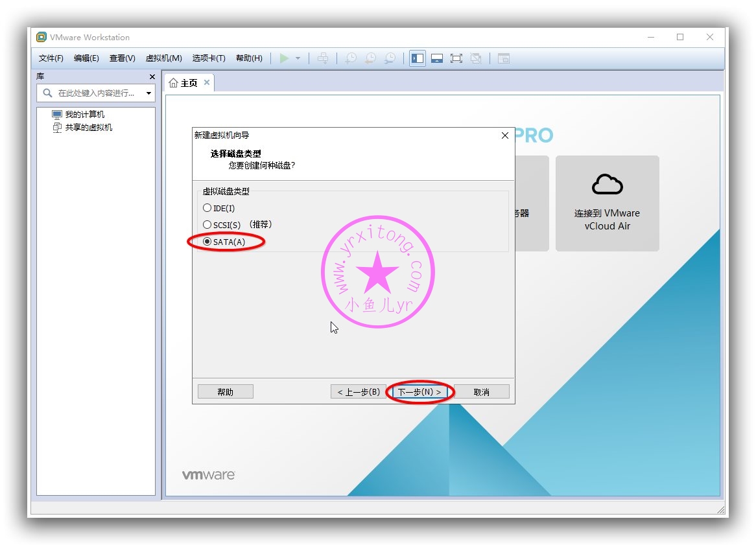Click the green Power On play icon
This screenshot has height=545, width=756.
point(284,58)
